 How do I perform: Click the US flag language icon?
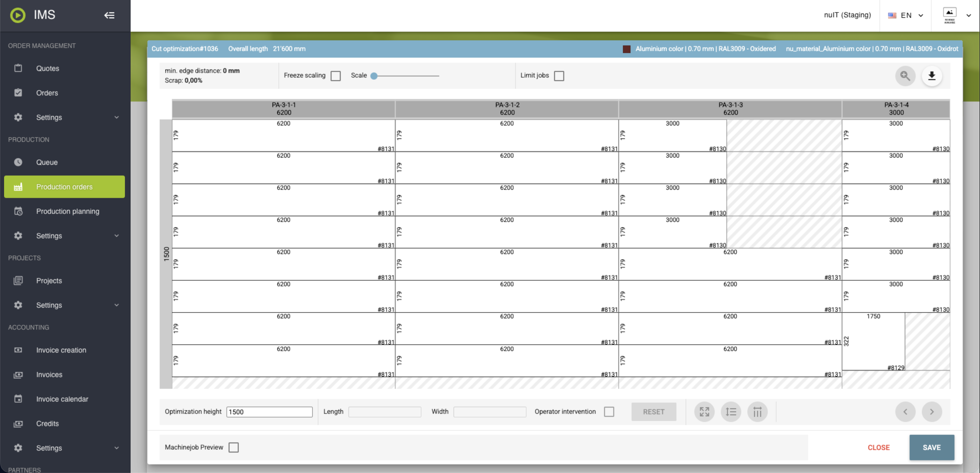[892, 15]
